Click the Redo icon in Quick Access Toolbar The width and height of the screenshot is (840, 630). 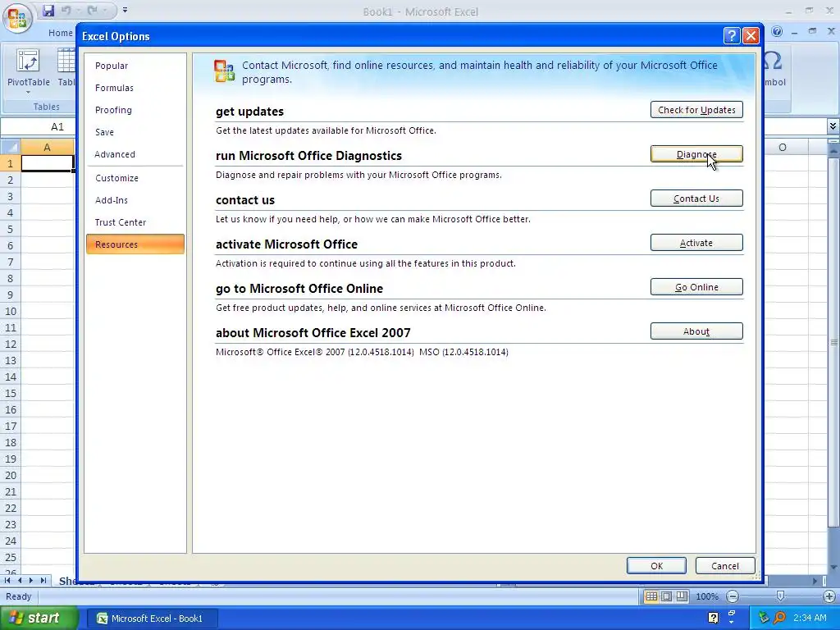(92, 10)
